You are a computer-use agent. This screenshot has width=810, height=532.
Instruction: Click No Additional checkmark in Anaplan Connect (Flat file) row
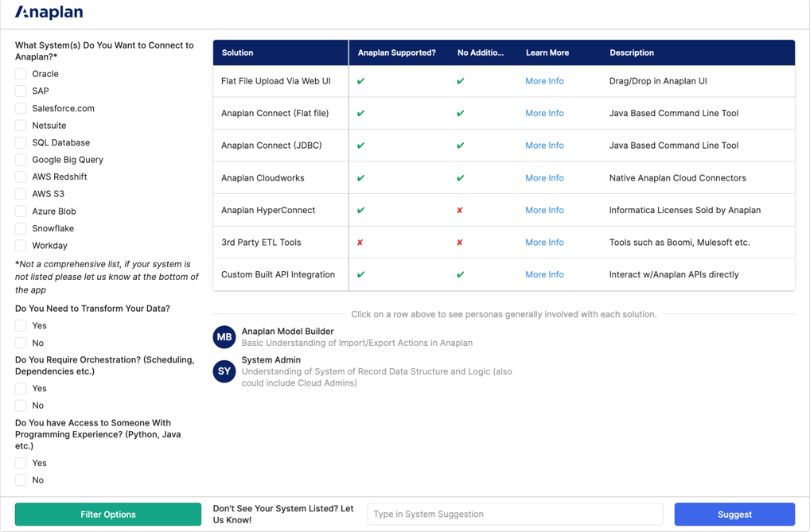[460, 113]
